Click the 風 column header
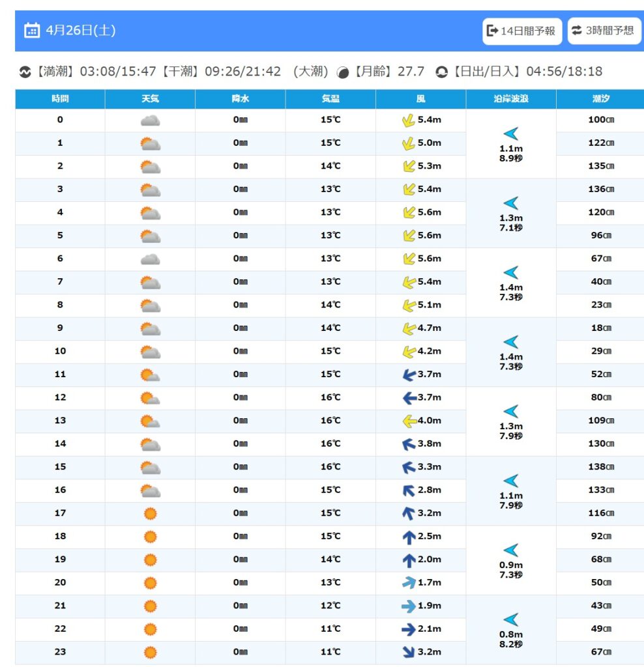 [421, 99]
